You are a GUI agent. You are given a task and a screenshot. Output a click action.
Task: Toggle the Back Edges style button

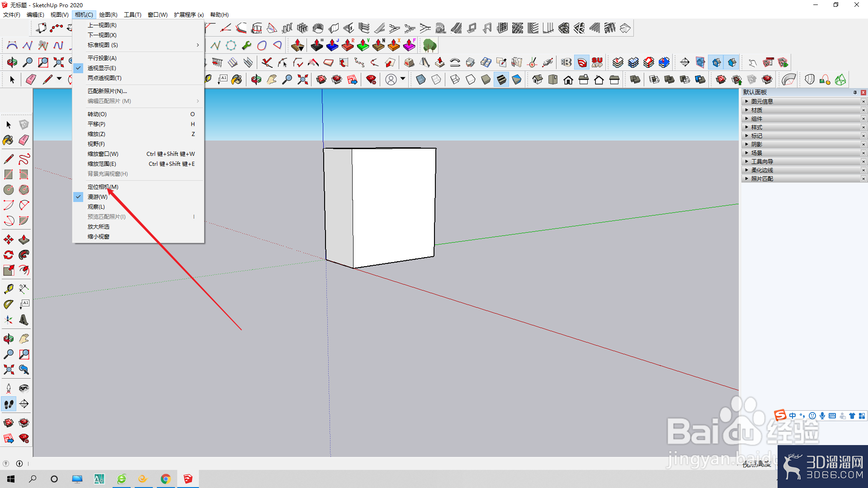(436, 80)
